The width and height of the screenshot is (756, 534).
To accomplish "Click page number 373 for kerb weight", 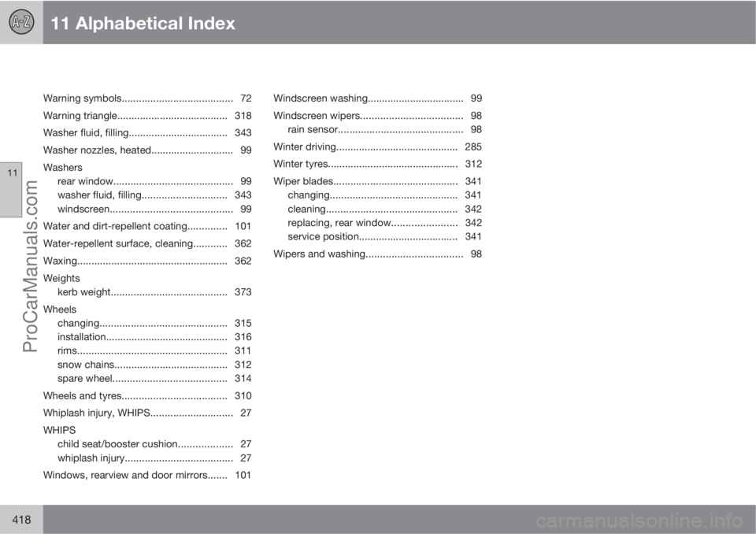I will pos(243,292).
